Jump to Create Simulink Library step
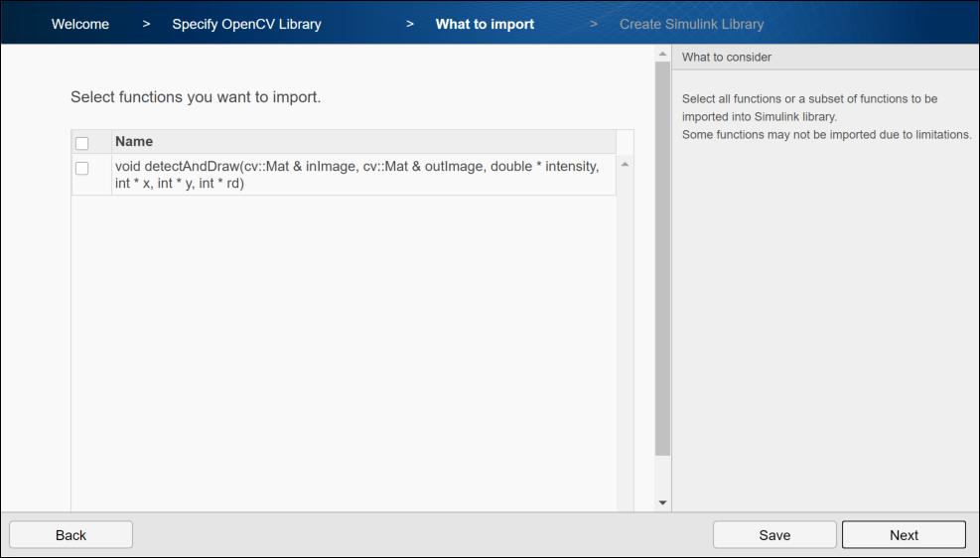 [692, 24]
